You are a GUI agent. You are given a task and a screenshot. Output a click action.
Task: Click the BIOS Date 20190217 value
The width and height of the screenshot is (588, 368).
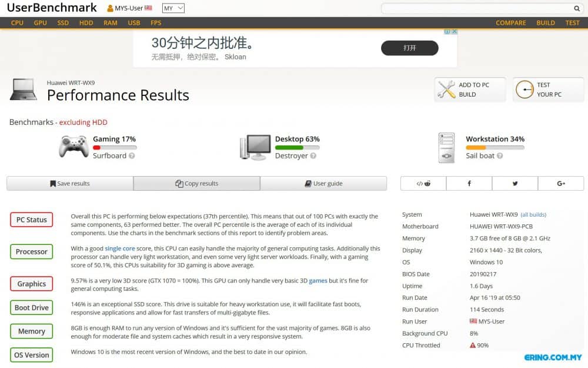(x=483, y=274)
